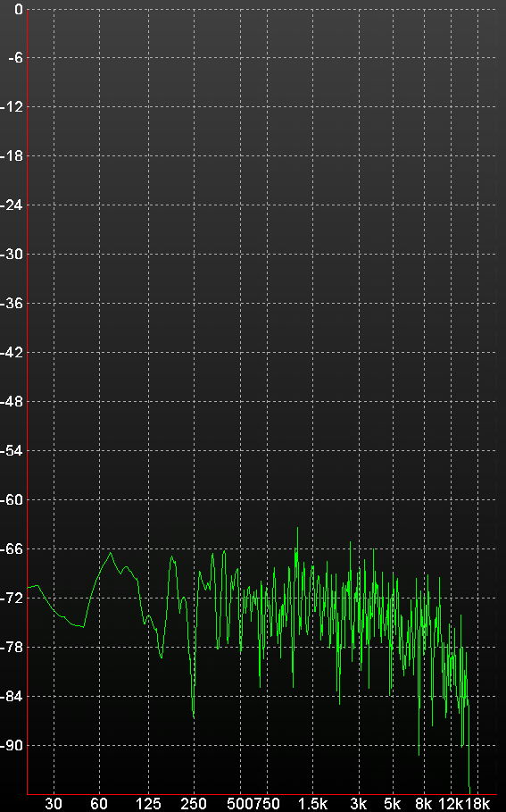506x812 pixels.
Task: Click the 60 Hz frequency axis label
Action: click(x=99, y=803)
